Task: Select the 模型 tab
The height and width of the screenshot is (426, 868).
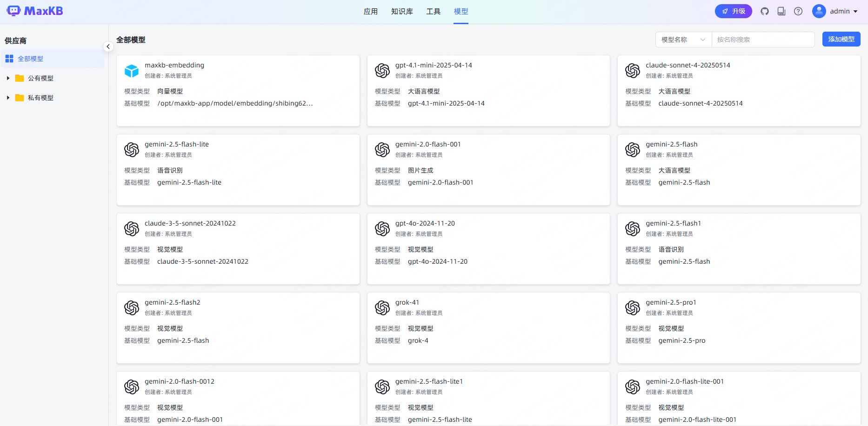Action: tap(461, 12)
